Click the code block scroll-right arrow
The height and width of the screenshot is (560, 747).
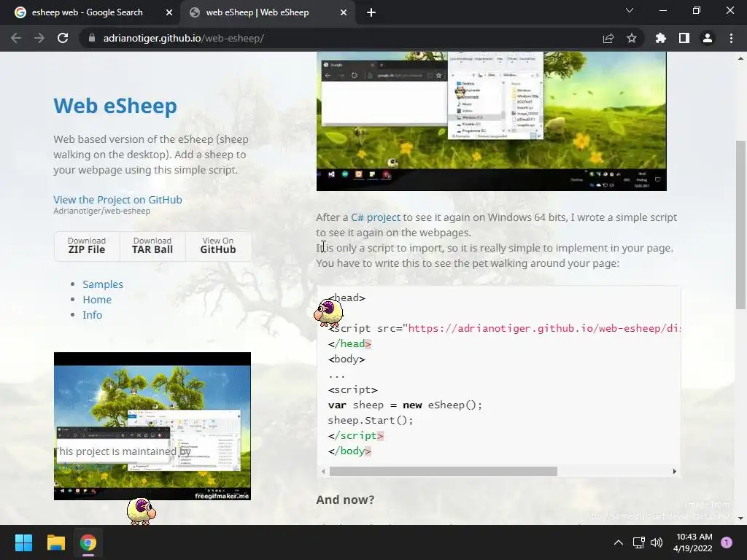pyautogui.click(x=675, y=472)
